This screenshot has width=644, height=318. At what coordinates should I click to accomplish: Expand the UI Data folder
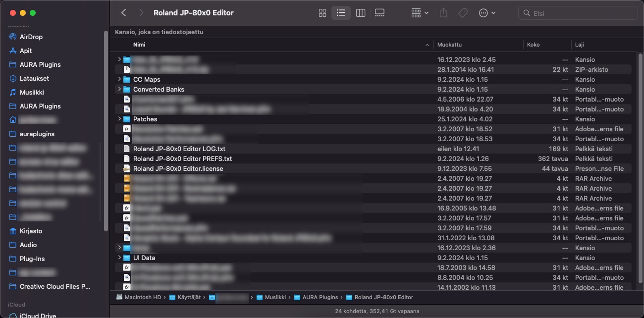click(119, 258)
